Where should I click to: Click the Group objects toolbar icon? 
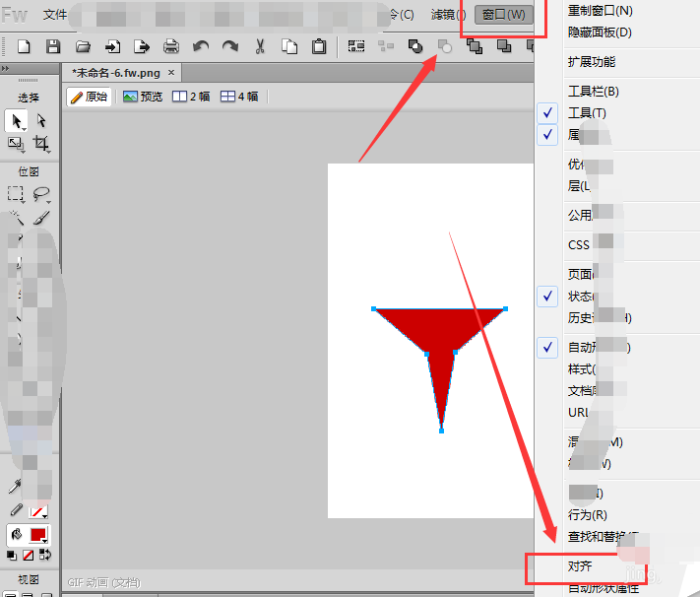(356, 46)
